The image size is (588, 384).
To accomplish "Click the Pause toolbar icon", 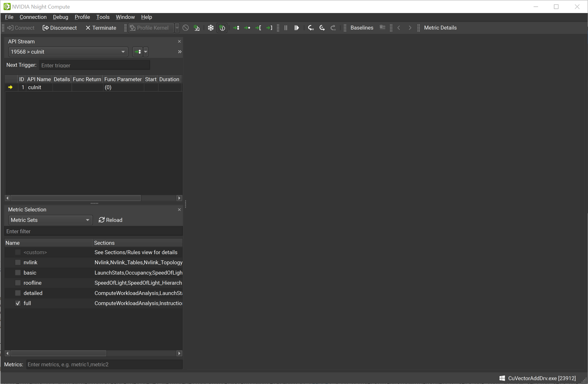I will 286,28.
